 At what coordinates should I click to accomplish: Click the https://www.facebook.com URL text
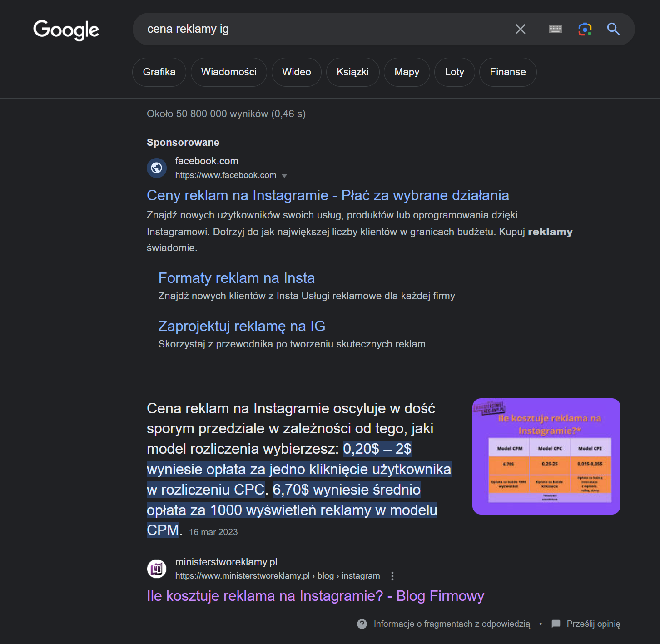point(226,175)
